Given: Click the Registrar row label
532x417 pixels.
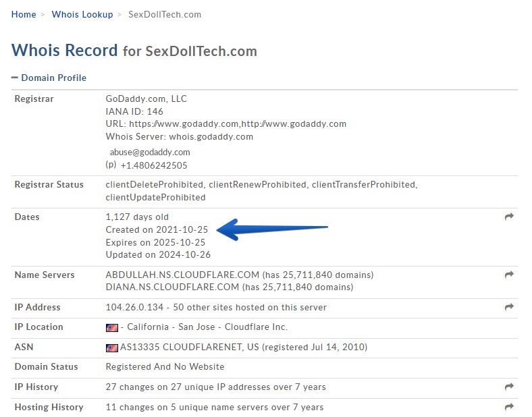Looking at the screenshot, I should (34, 99).
